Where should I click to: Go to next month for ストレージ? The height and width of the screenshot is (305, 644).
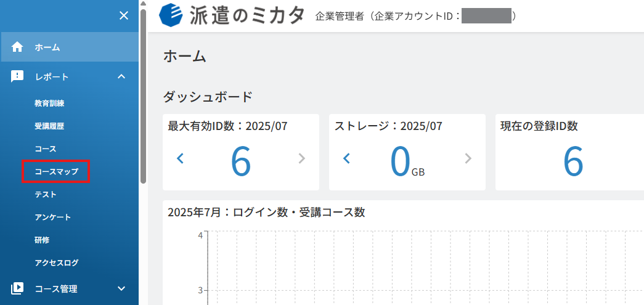[x=468, y=158]
